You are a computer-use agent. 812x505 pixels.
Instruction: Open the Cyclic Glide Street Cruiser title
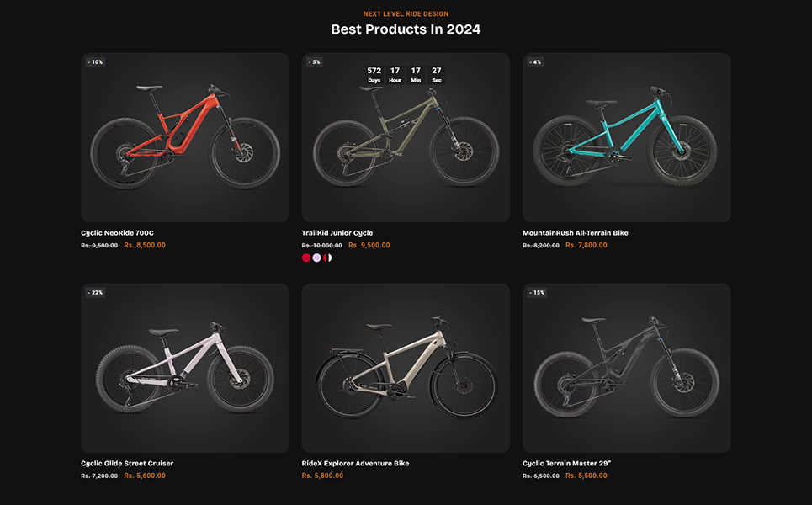[x=127, y=463]
